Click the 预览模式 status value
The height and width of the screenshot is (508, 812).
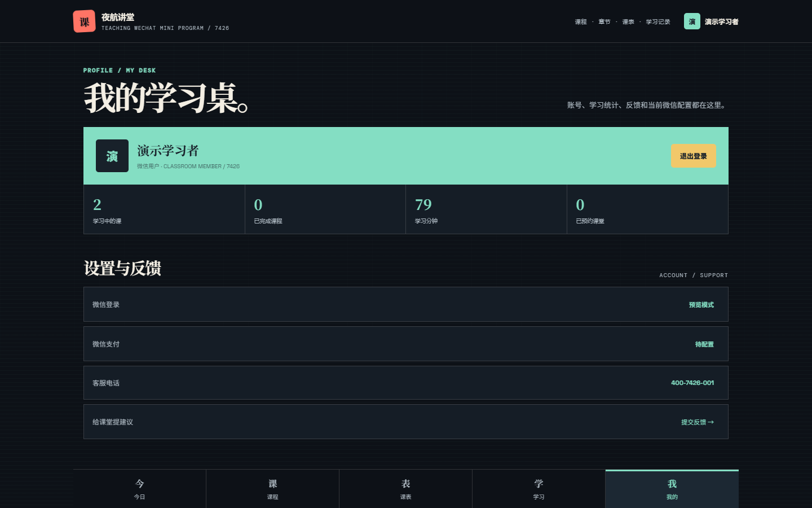tap(701, 305)
